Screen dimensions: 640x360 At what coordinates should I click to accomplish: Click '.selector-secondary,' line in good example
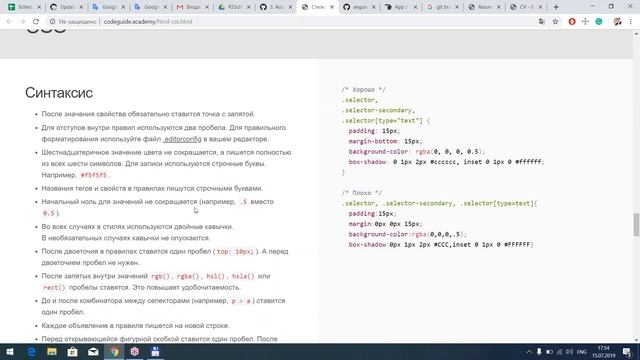(378, 110)
